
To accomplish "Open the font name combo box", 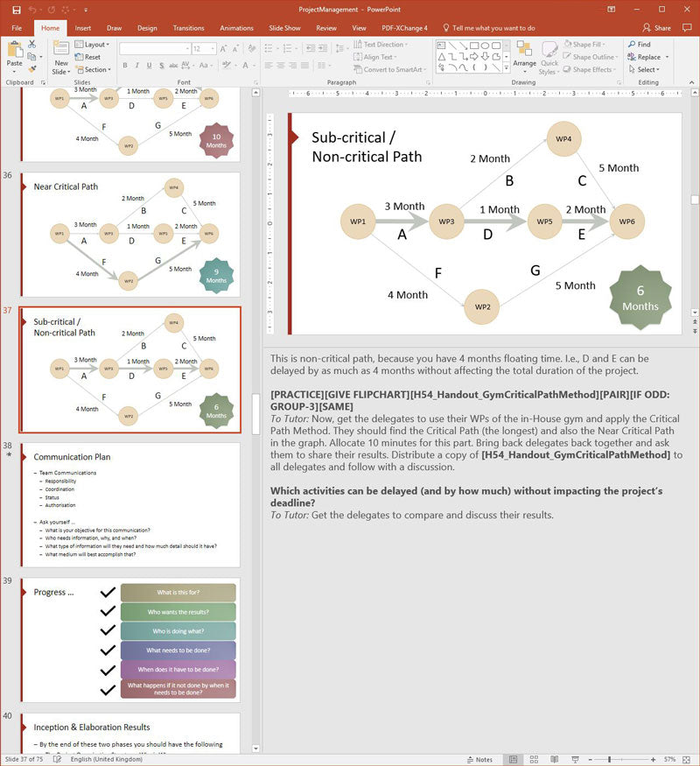I will coord(155,49).
